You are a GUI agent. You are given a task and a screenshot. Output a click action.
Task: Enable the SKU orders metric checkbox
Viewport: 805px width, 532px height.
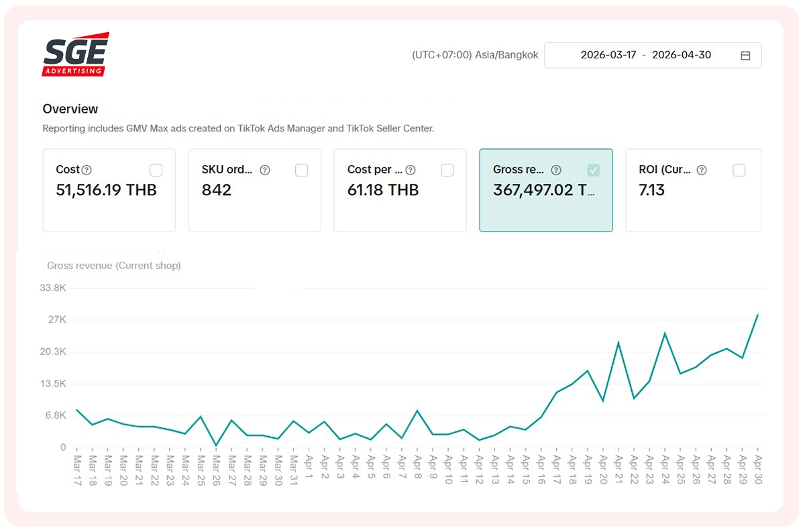302,170
